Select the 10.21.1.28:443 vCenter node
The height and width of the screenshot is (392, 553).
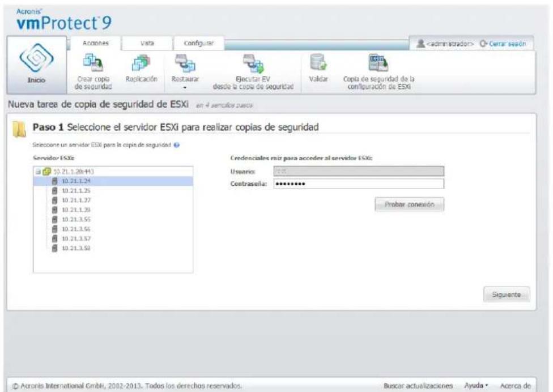click(x=73, y=172)
